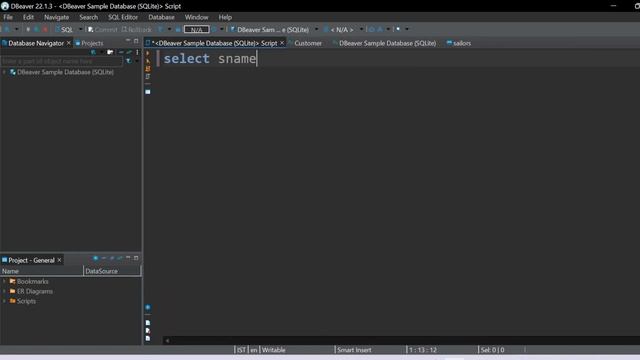
Task: Toggle Link with Editor in Database Navigator
Action: (129, 52)
